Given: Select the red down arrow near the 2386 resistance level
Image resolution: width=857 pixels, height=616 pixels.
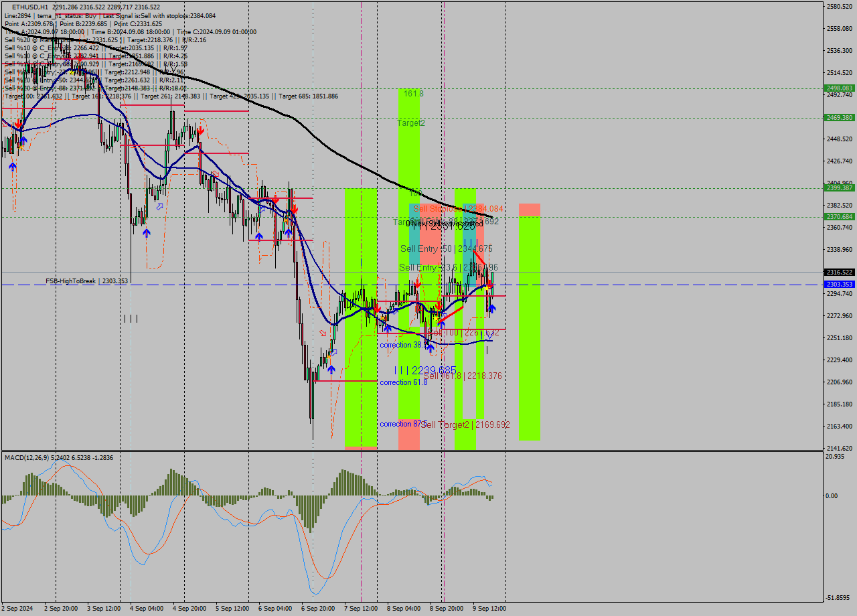Looking at the screenshot, I should coord(295,210).
